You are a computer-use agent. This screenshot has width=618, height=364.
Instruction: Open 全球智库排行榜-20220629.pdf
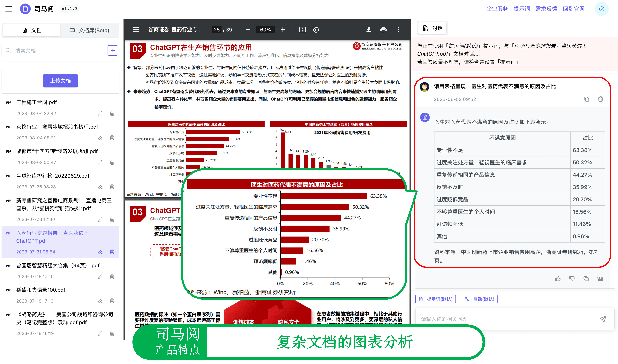(53, 176)
